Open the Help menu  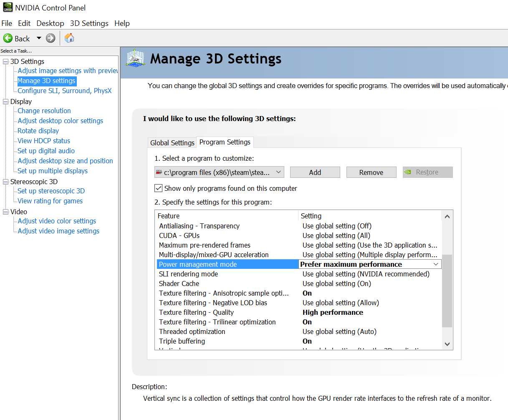click(x=122, y=23)
